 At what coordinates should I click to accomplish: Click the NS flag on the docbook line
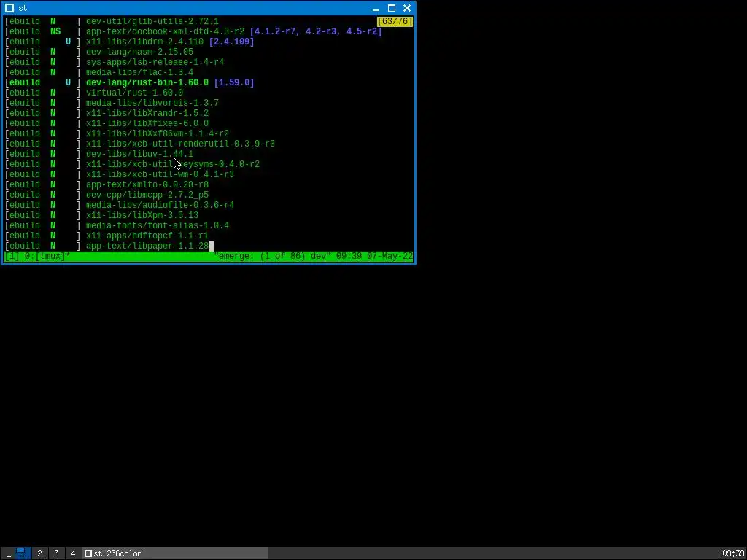point(55,31)
